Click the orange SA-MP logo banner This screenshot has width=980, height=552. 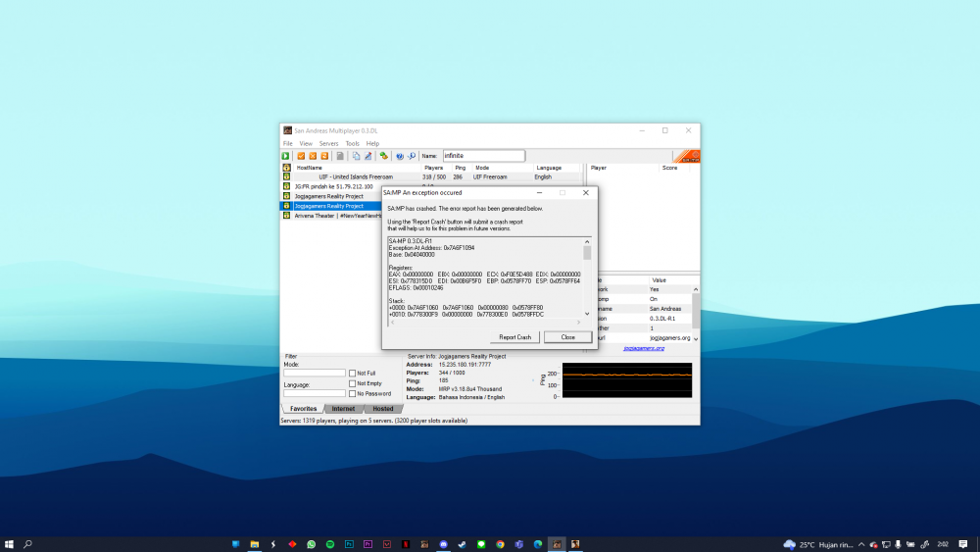click(x=686, y=156)
